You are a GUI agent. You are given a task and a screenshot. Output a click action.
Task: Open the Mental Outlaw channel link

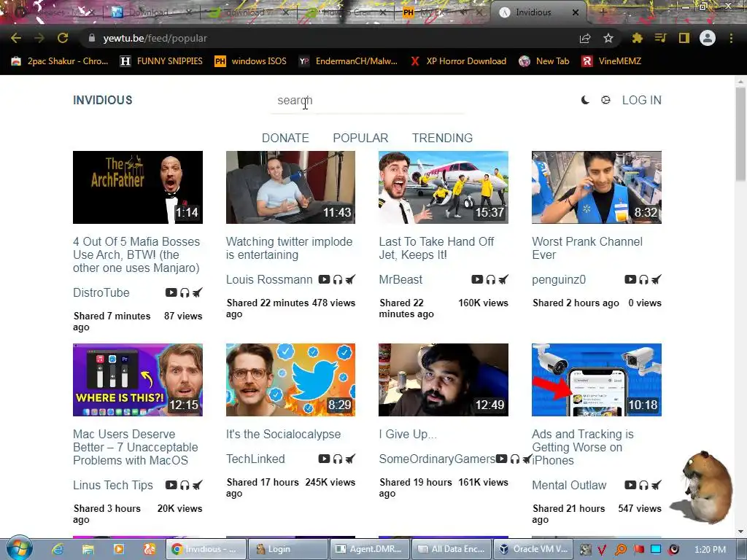coord(569,485)
